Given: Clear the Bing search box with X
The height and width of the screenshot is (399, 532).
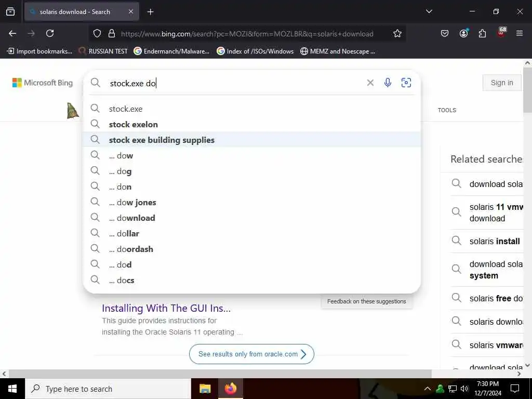Looking at the screenshot, I should click(370, 83).
